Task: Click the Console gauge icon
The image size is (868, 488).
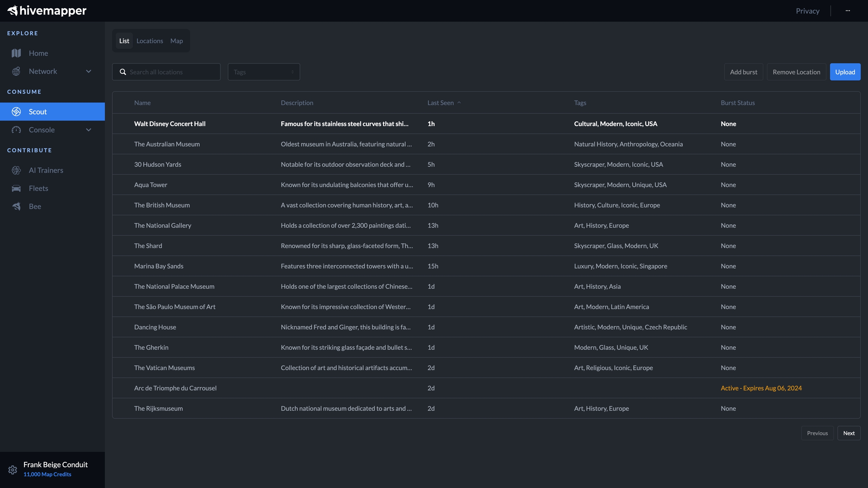Action: [x=16, y=130]
